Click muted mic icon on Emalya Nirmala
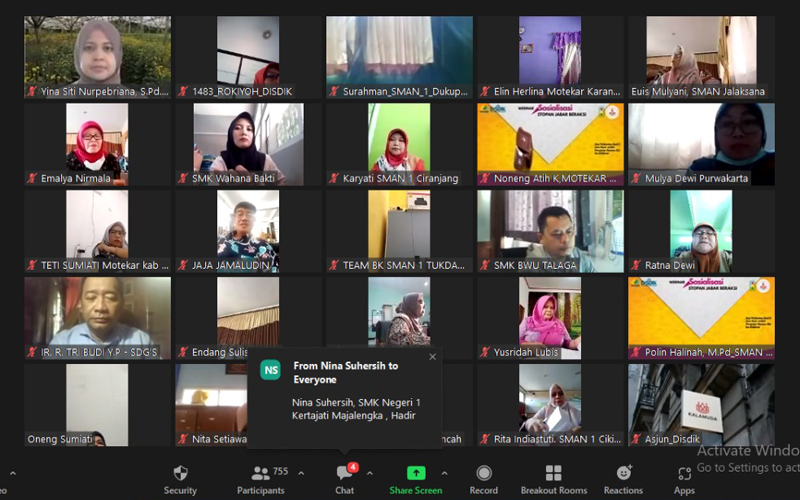The height and width of the screenshot is (500, 800). pyautogui.click(x=32, y=179)
